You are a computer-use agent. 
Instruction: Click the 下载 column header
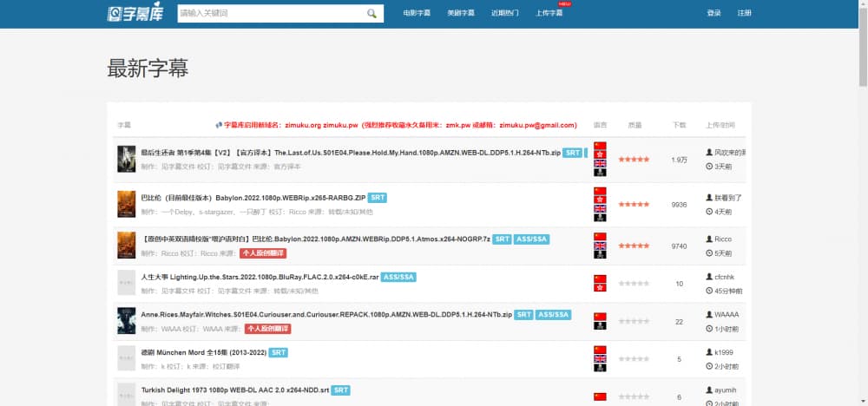click(680, 125)
